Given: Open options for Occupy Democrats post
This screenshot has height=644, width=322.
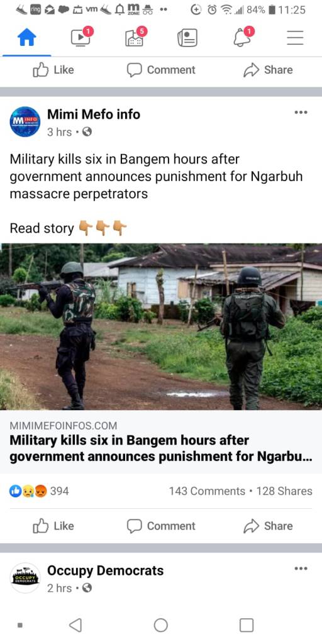Looking at the screenshot, I should [x=301, y=569].
